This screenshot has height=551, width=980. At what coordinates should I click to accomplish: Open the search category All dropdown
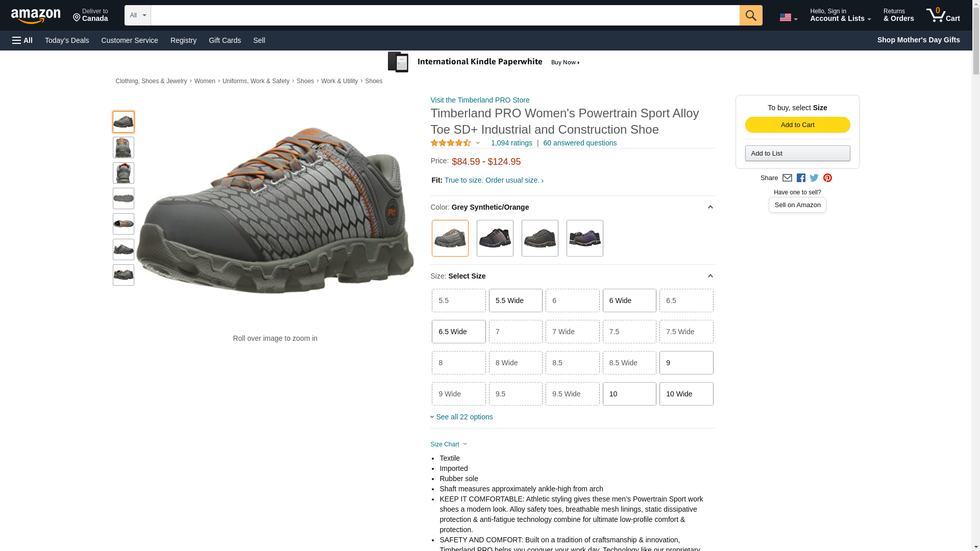[x=137, y=15]
